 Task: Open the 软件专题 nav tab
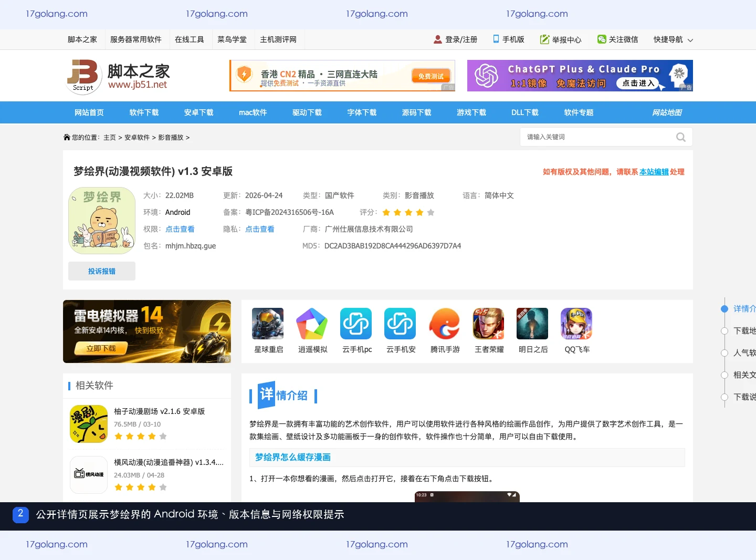(x=579, y=112)
